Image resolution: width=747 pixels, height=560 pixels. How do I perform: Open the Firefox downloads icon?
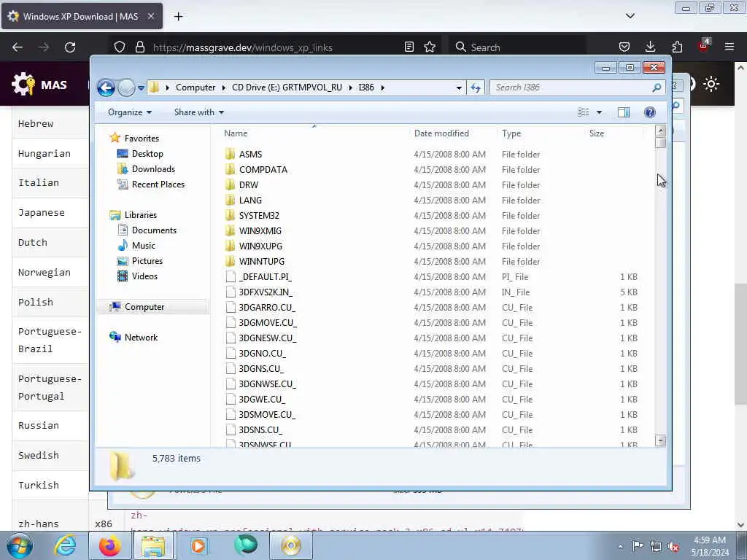pyautogui.click(x=650, y=47)
